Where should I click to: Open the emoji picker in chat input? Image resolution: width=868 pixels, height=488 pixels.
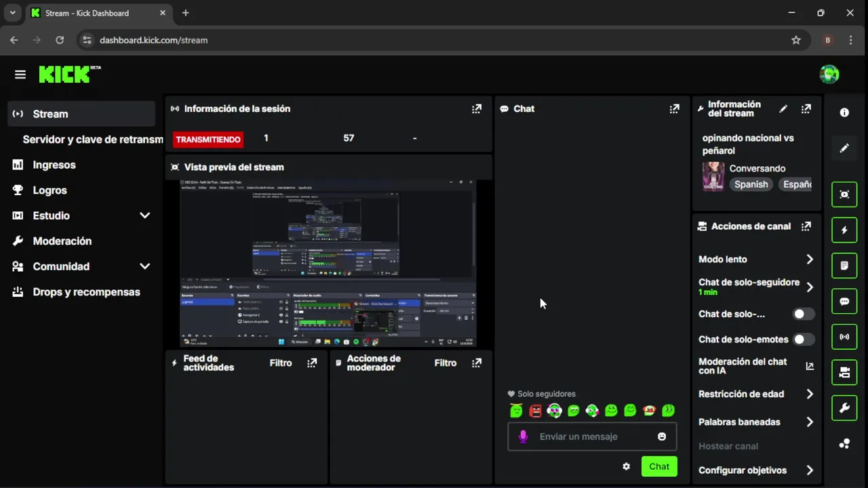coord(662,436)
